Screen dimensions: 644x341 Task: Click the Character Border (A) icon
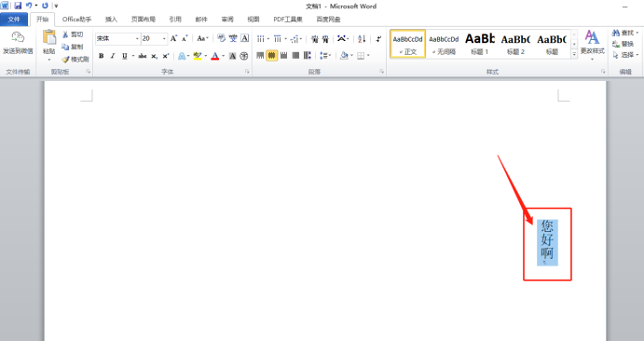(x=245, y=38)
